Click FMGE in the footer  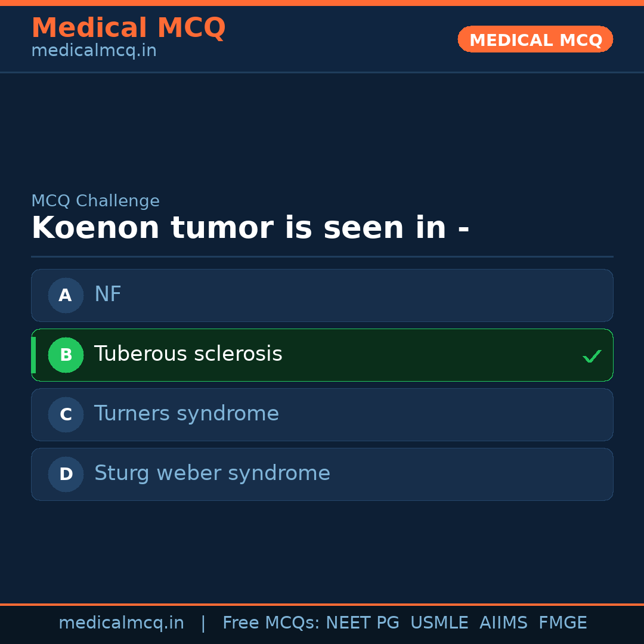(x=562, y=623)
